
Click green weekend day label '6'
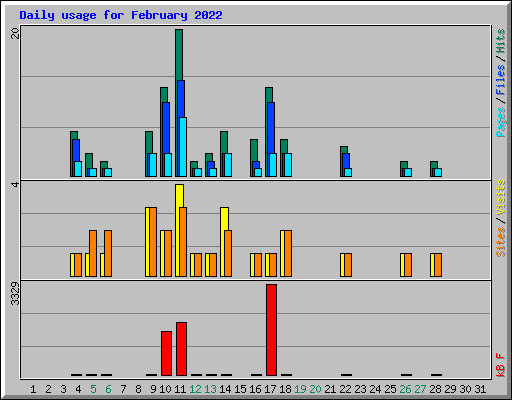(x=108, y=389)
